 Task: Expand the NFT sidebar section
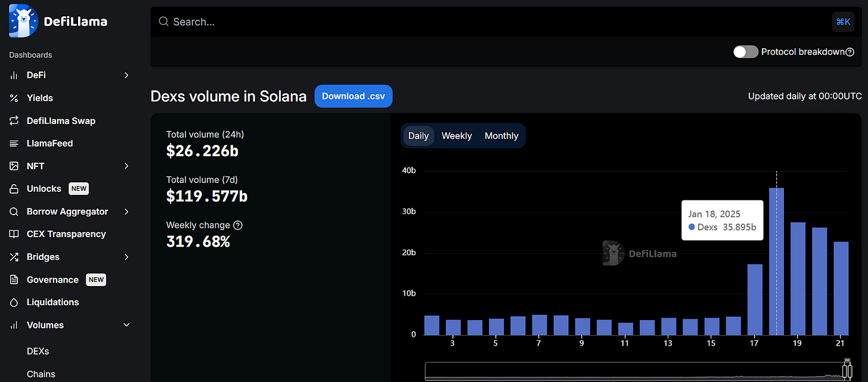[126, 166]
